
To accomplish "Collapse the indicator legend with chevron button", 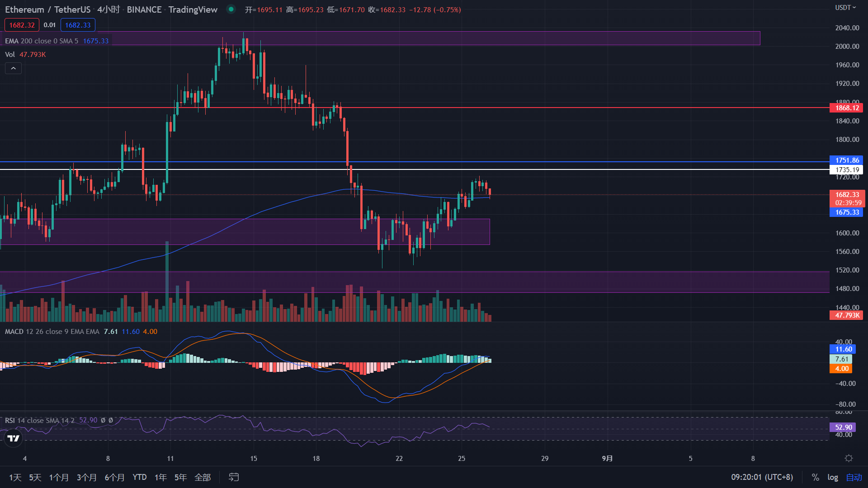I will 13,68.
